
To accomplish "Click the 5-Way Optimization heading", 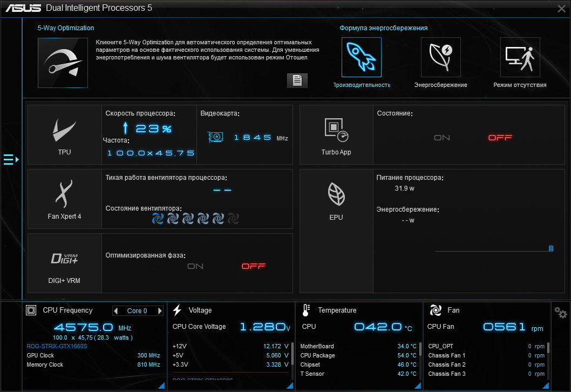I will tap(66, 28).
